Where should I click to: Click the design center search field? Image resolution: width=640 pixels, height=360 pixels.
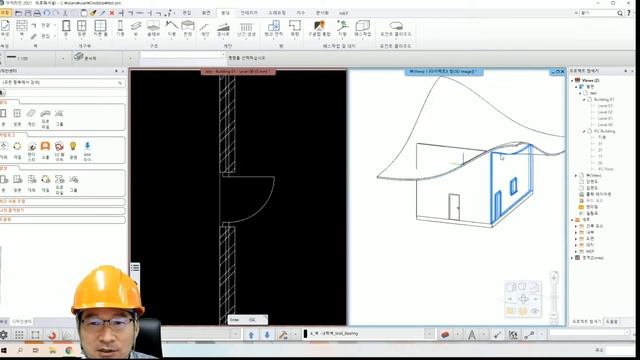[62, 82]
